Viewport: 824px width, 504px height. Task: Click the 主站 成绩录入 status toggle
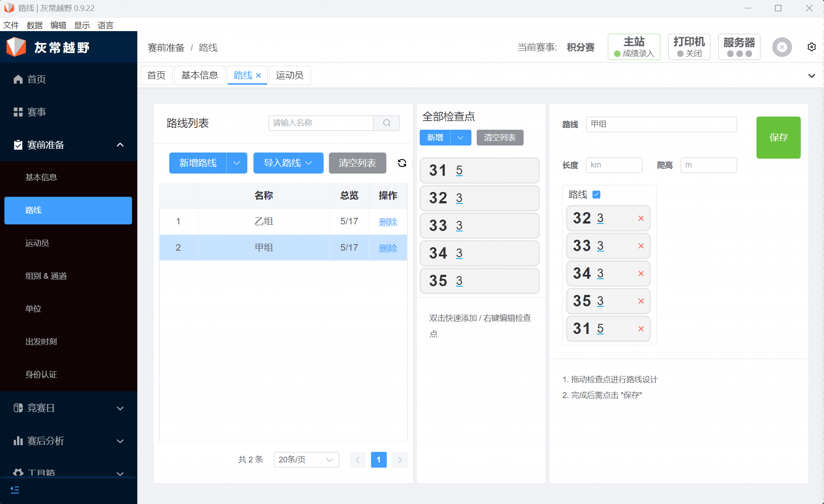point(634,47)
